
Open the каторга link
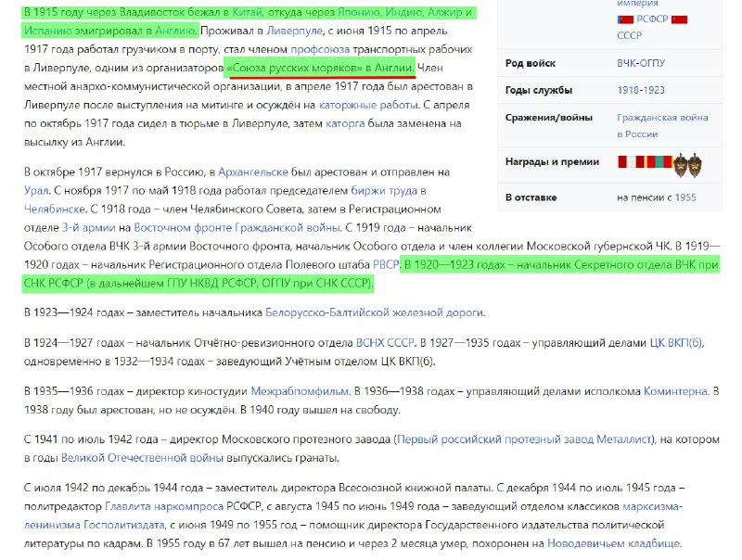[345, 123]
